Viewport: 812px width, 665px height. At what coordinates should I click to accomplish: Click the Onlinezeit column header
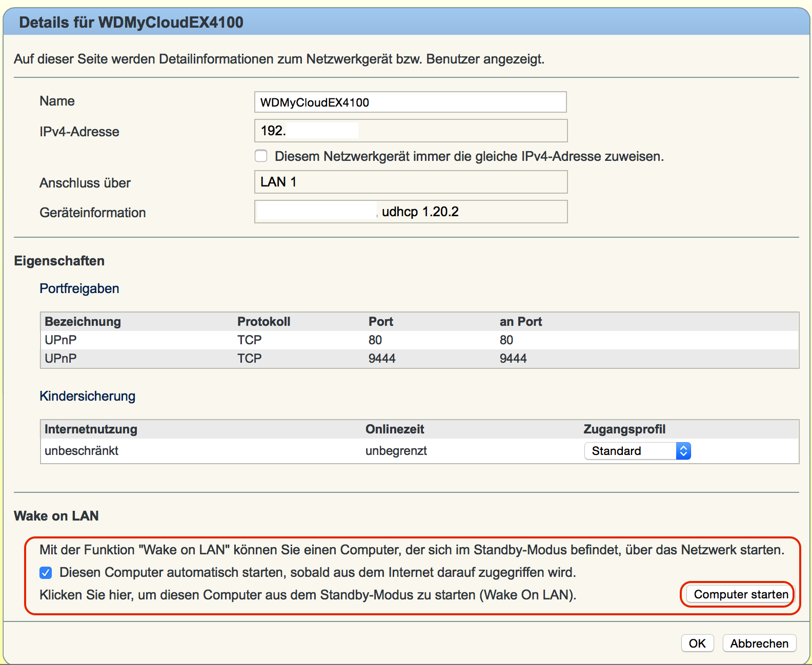tap(395, 429)
